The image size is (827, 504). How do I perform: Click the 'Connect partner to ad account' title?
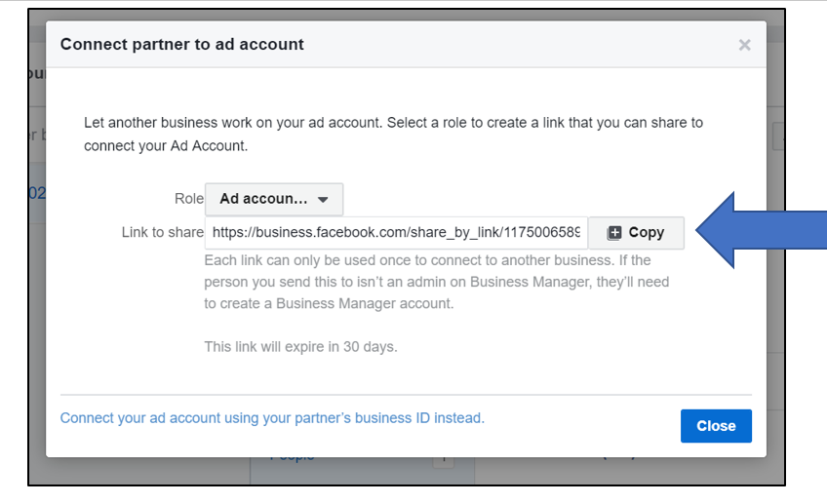click(x=182, y=45)
